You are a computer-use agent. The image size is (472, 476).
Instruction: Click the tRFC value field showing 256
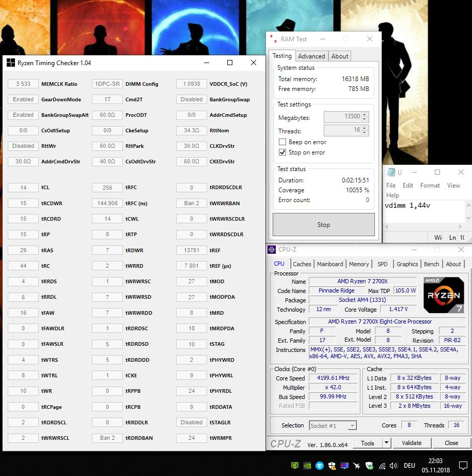coord(107,188)
